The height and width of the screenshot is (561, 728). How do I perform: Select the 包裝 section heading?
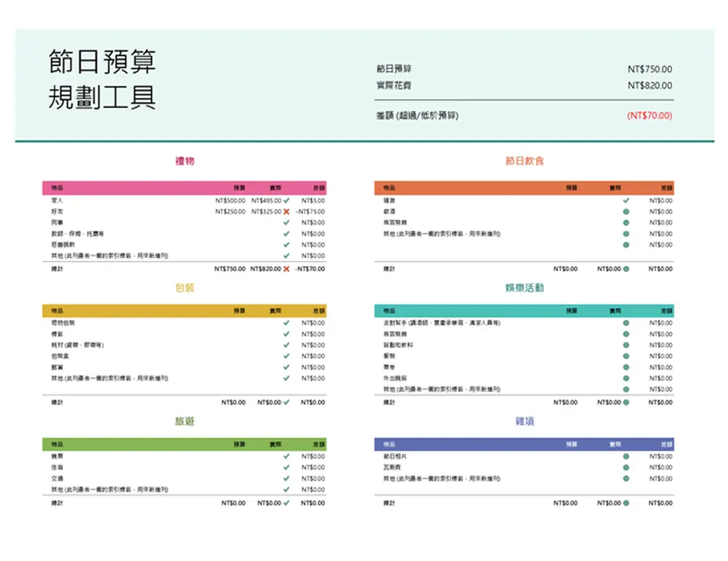184,288
